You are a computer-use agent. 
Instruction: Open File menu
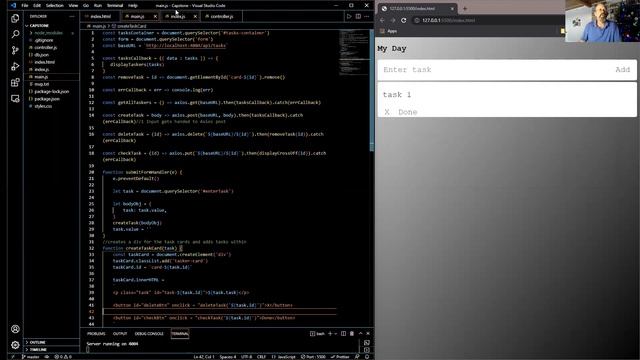(25, 5)
